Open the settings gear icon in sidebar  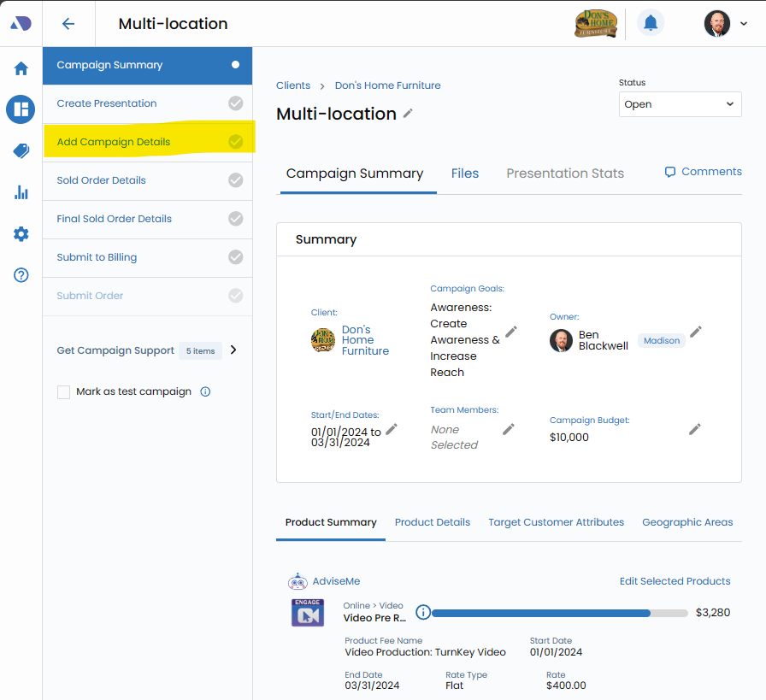(21, 234)
